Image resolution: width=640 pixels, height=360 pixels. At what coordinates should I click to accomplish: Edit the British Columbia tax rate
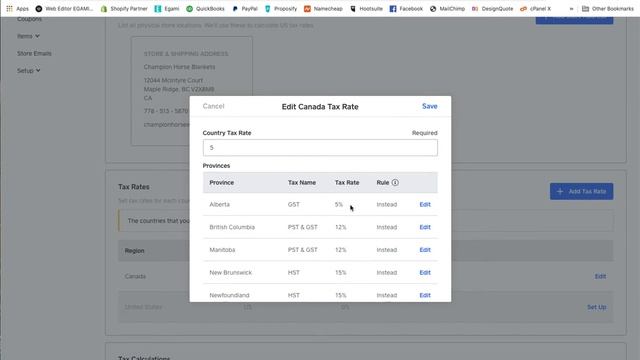point(425,227)
